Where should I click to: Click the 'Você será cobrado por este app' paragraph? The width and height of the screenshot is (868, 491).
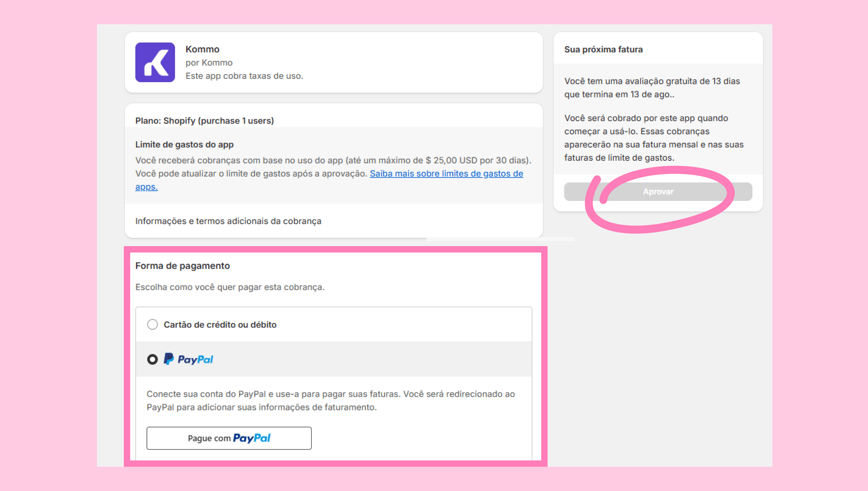pyautogui.click(x=654, y=138)
